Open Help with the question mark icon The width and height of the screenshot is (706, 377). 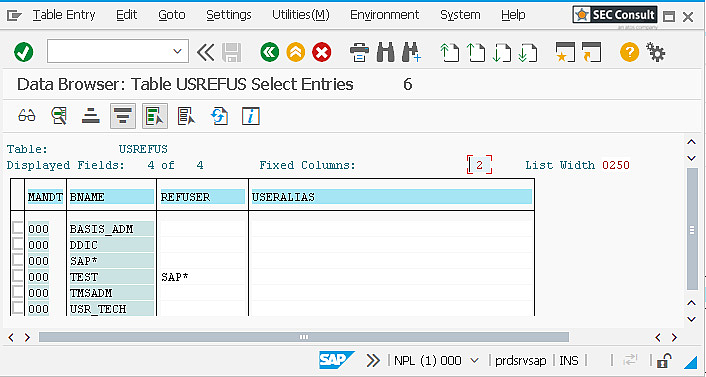tap(629, 52)
